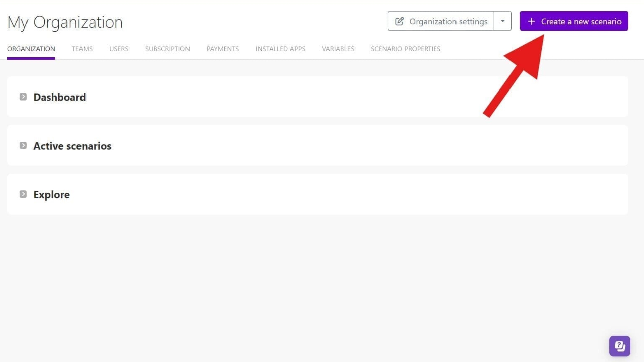
Task: Switch to Scenario Properties tab
Action: click(x=405, y=49)
